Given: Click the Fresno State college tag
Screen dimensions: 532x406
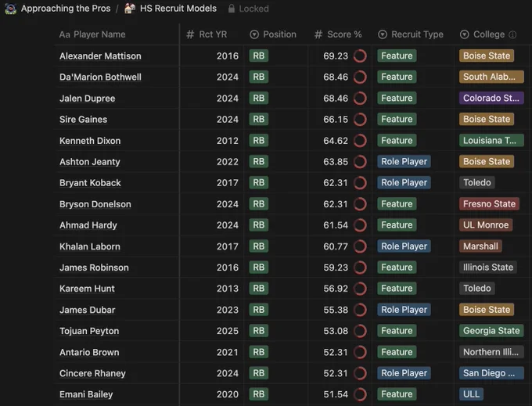Looking at the screenshot, I should pos(489,204).
